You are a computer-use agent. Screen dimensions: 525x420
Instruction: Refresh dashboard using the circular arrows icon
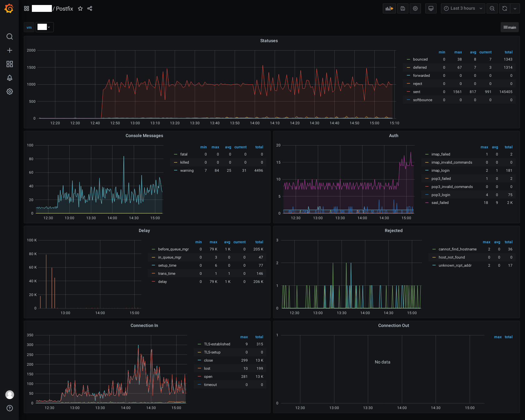click(x=505, y=8)
